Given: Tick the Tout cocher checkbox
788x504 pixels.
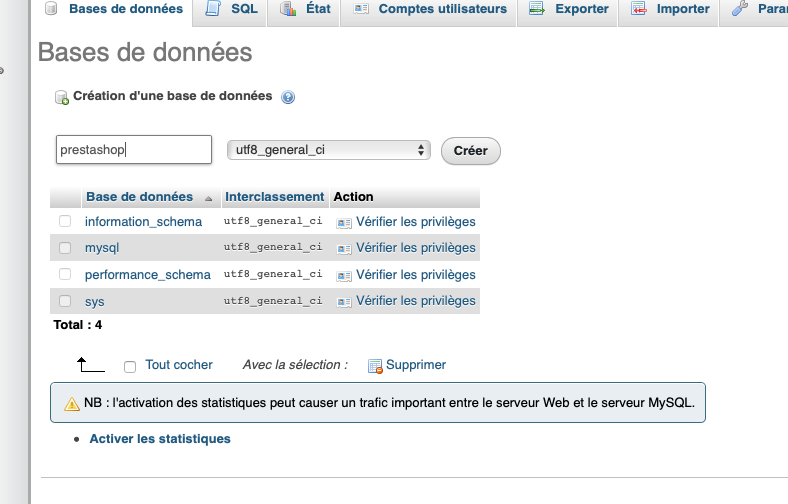Looking at the screenshot, I should tap(130, 367).
